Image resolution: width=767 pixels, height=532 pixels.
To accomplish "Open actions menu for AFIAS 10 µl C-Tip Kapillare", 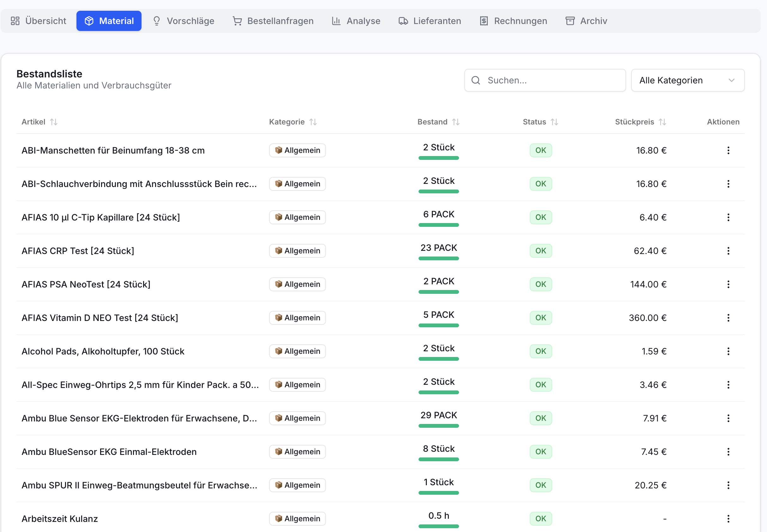I will pyautogui.click(x=728, y=217).
